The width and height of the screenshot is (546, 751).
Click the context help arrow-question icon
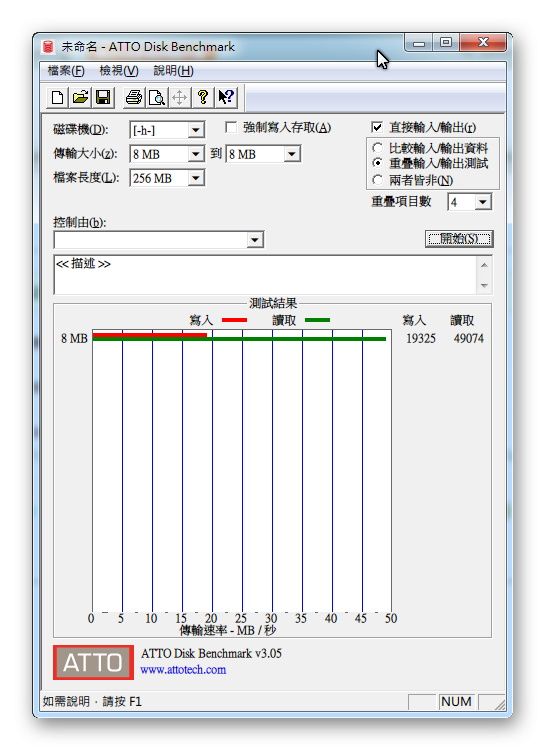point(226,98)
